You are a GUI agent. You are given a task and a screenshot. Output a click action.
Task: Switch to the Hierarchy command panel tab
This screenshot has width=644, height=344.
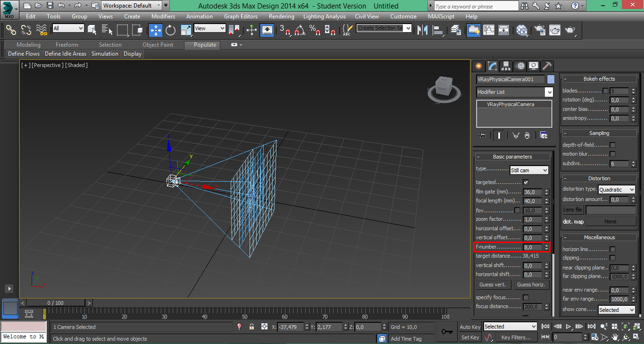coord(506,66)
